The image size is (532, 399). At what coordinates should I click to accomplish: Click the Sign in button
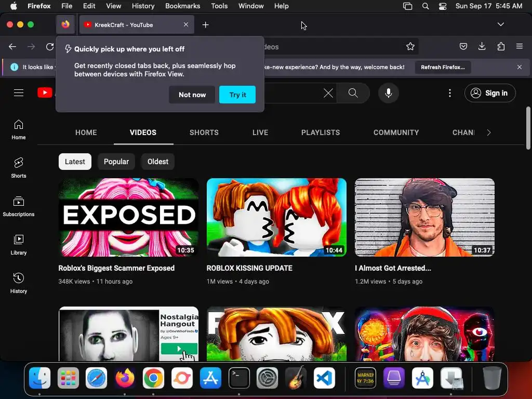click(x=490, y=93)
